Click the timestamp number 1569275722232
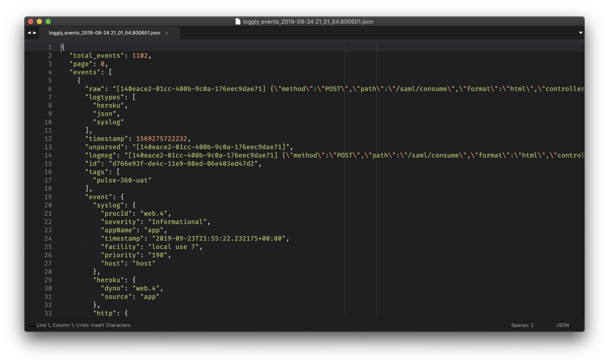 pyautogui.click(x=161, y=139)
